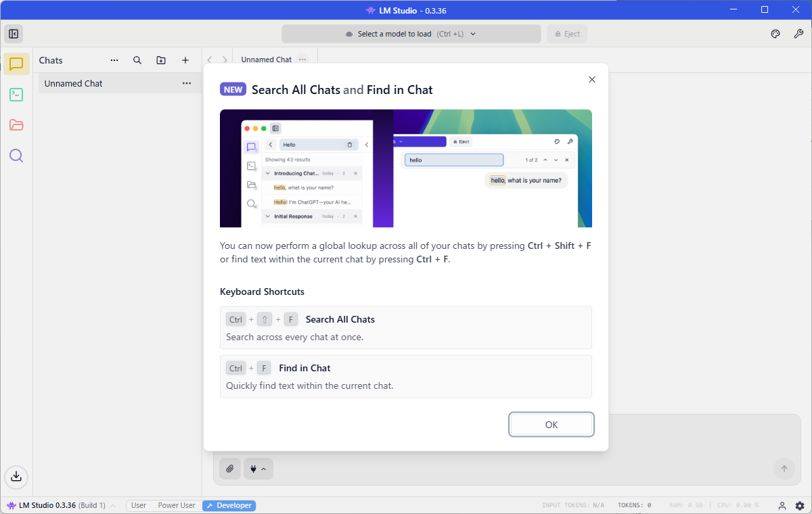Start a new chat with plus icon

[185, 60]
